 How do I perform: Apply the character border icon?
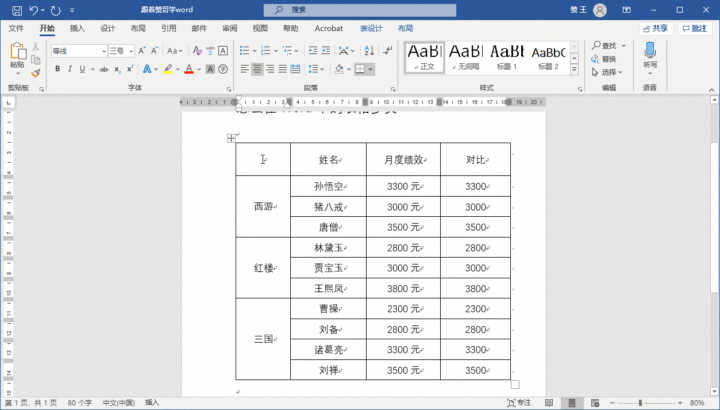click(x=223, y=51)
